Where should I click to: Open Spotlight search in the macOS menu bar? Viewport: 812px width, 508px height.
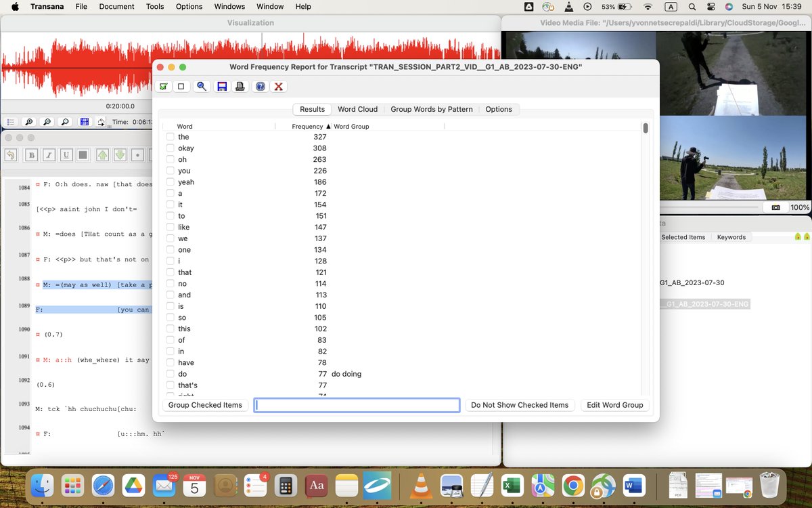coord(692,6)
